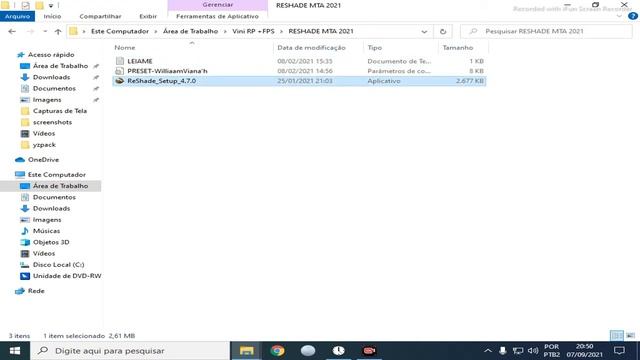Go back with the left arrow button
640x360 pixels.
[12, 31]
